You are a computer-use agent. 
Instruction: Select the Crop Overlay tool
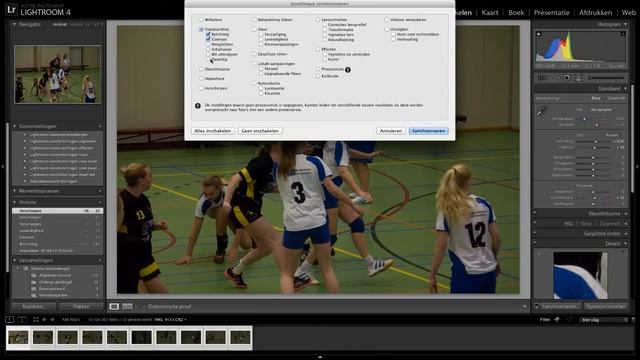coord(542,78)
